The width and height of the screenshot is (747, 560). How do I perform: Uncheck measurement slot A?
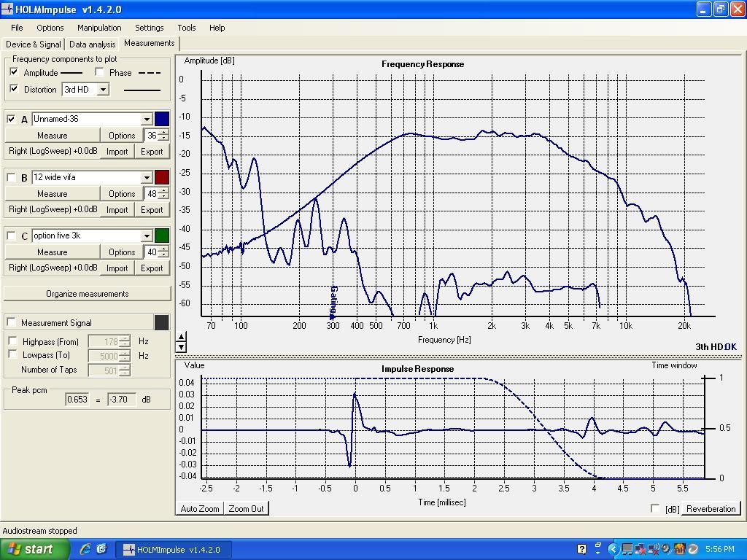(11, 119)
